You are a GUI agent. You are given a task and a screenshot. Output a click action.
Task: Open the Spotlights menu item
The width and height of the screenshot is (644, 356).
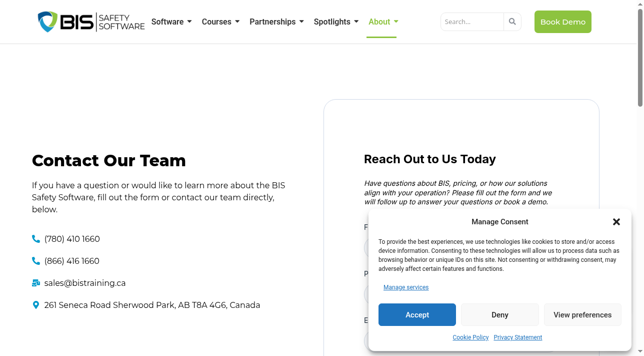point(332,22)
